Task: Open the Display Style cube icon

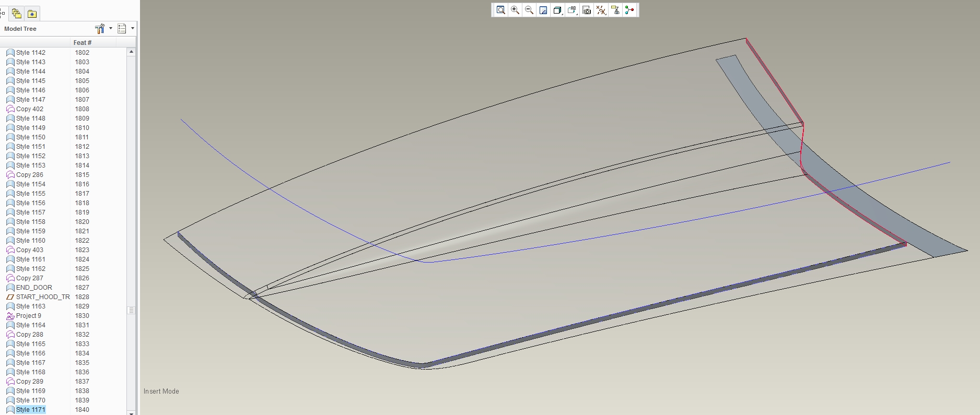Action: click(557, 10)
